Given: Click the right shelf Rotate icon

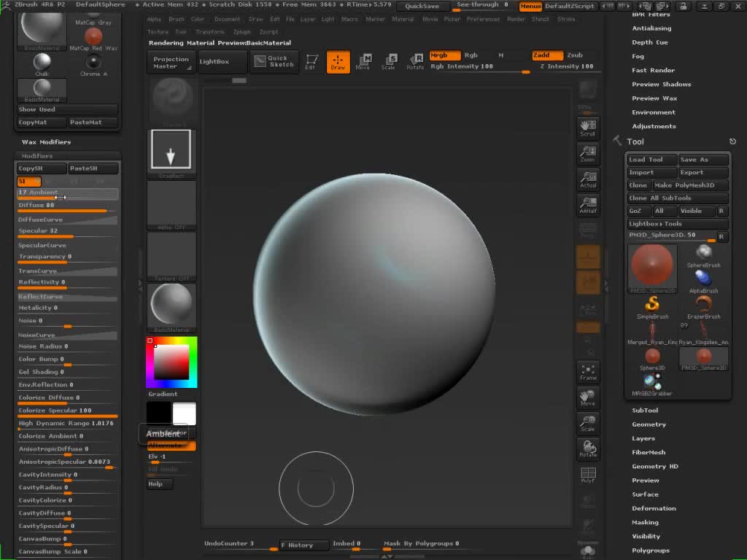Looking at the screenshot, I should click(588, 449).
